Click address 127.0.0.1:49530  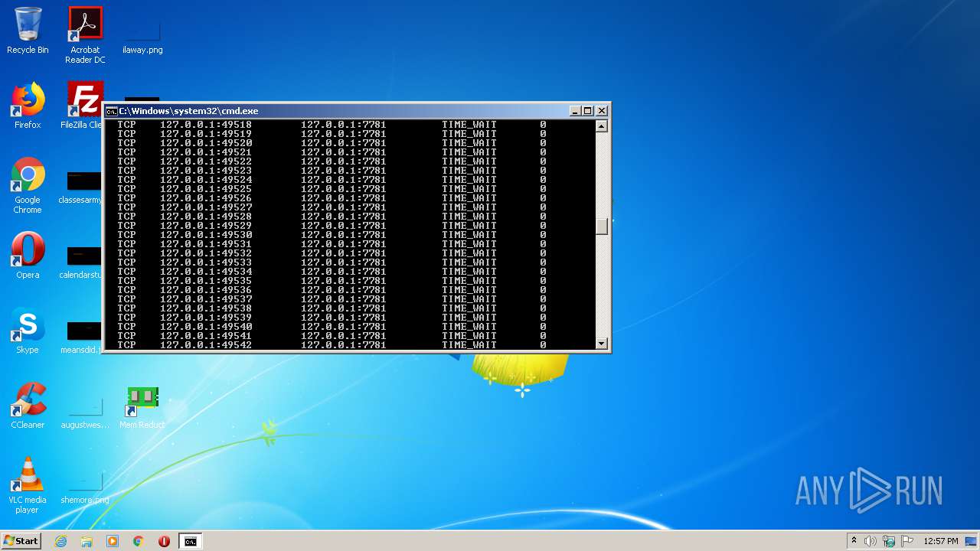point(206,235)
